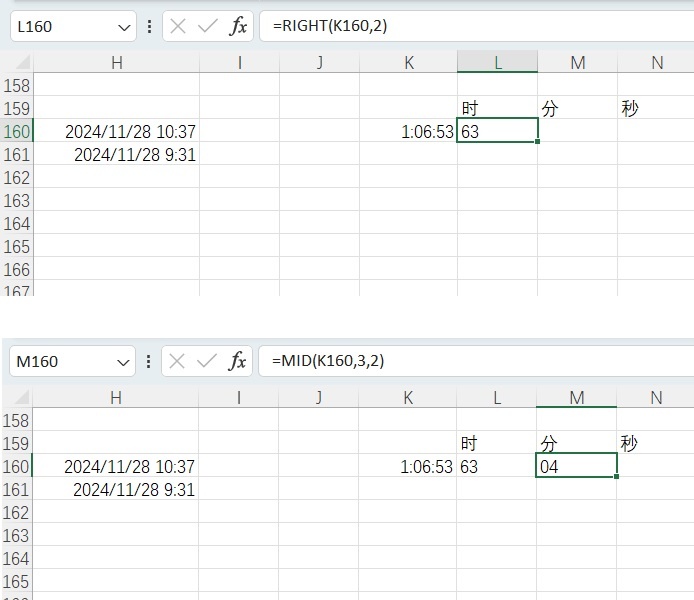Select column J header in upper sheet
Image resolution: width=694 pixels, height=600 pixels.
(x=320, y=63)
